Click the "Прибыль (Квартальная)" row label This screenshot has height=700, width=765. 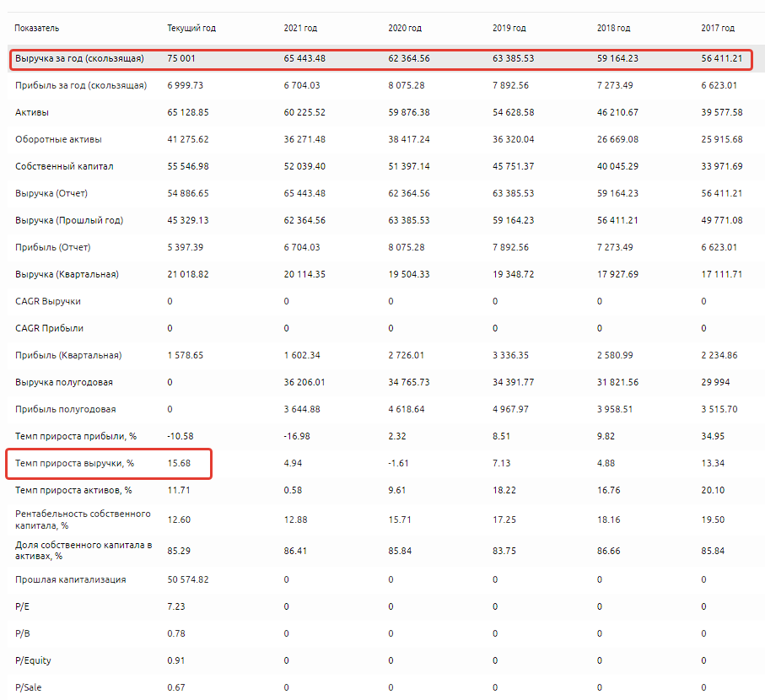coord(68,355)
